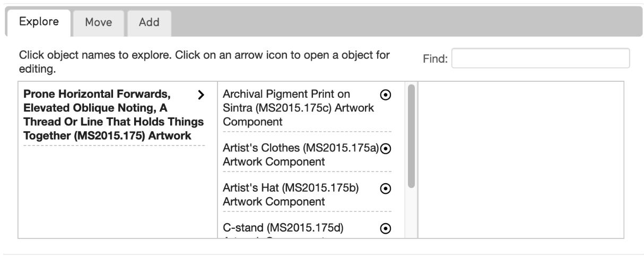Explore the C-stand (MS2015.175d) component
Screen dimensions: 644x256
(284, 229)
